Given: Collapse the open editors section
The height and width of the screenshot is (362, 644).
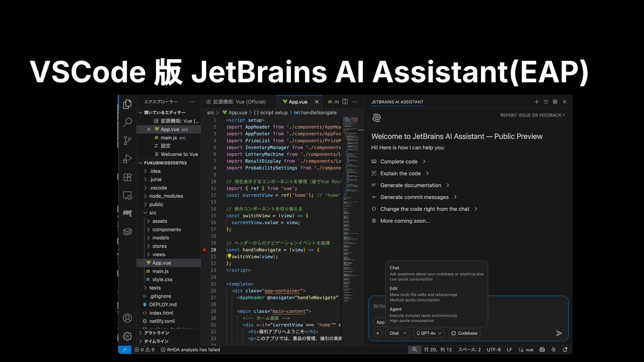Looking at the screenshot, I should [169, 113].
